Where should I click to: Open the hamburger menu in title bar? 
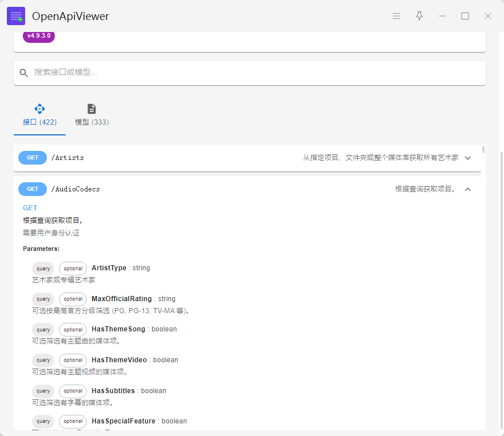[397, 16]
